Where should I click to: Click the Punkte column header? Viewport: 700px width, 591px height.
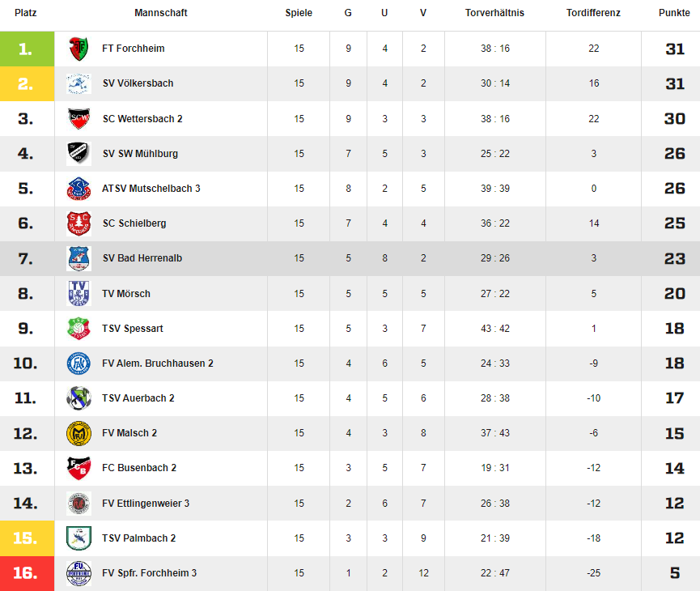(674, 13)
